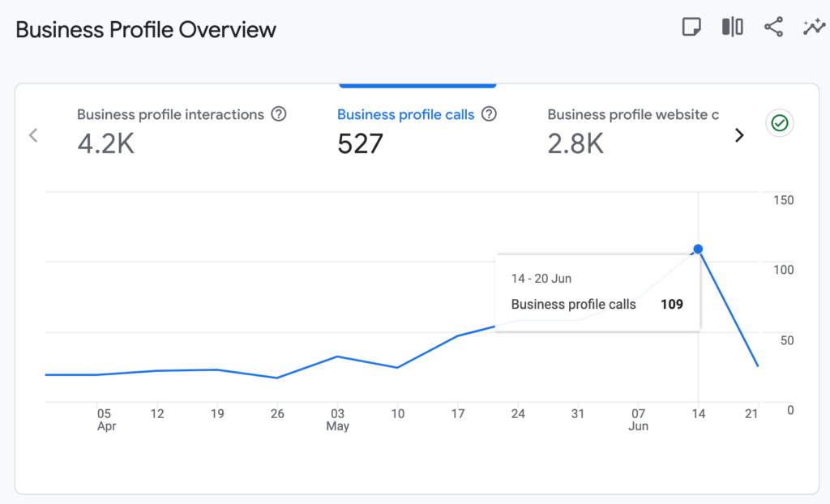This screenshot has height=504, width=830.
Task: Open the compare columns icon
Action: coord(733,27)
